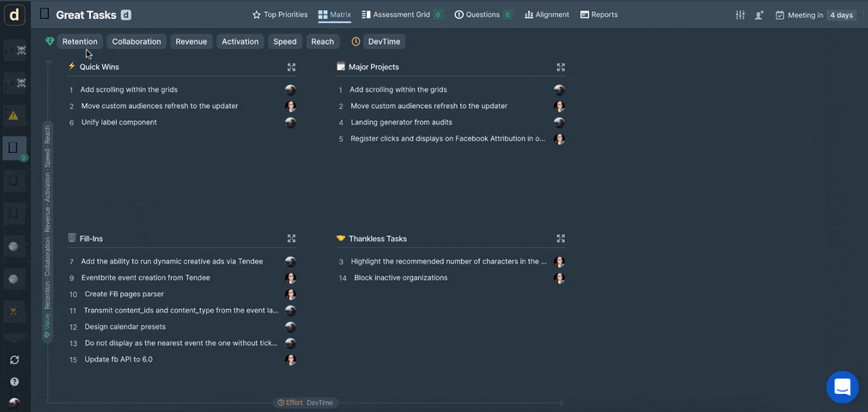This screenshot has width=868, height=412.
Task: Toggle the Retention criterion chip
Action: 80,41
